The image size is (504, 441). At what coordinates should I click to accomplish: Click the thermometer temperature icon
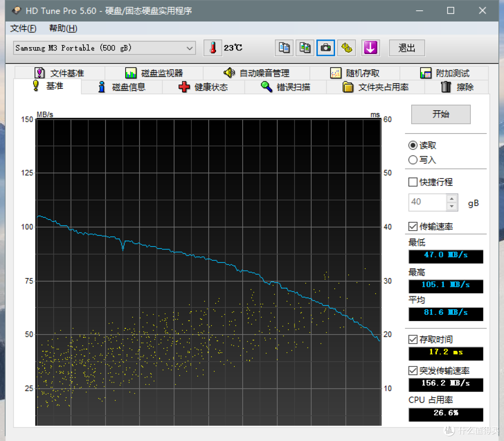pyautogui.click(x=213, y=48)
